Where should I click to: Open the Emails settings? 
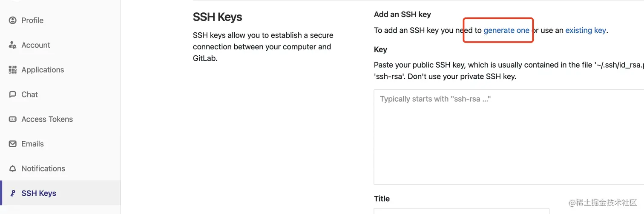[32, 144]
